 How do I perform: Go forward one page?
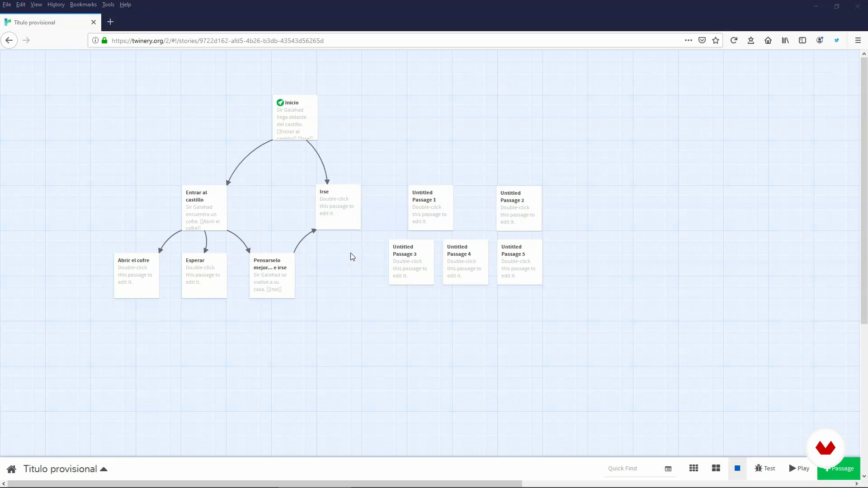click(x=26, y=40)
